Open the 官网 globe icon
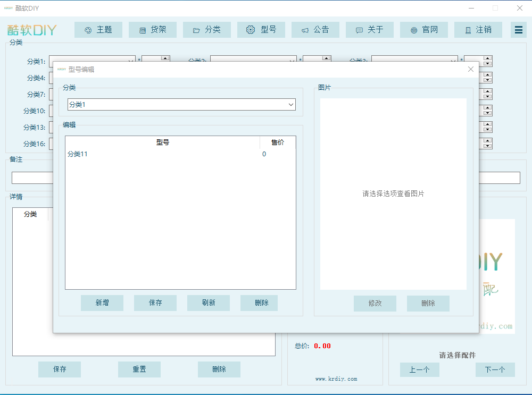 [x=413, y=30]
